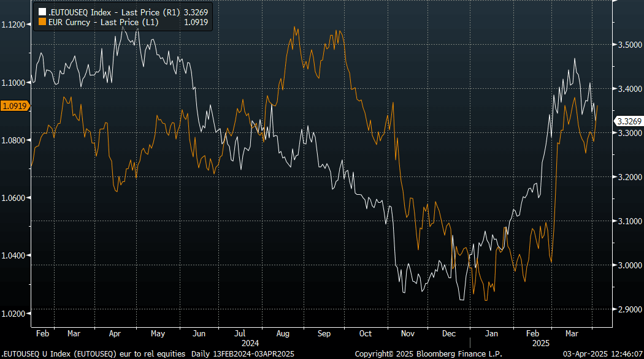Click the white .EUTOUSEQ legend color swatch

pyautogui.click(x=42, y=12)
